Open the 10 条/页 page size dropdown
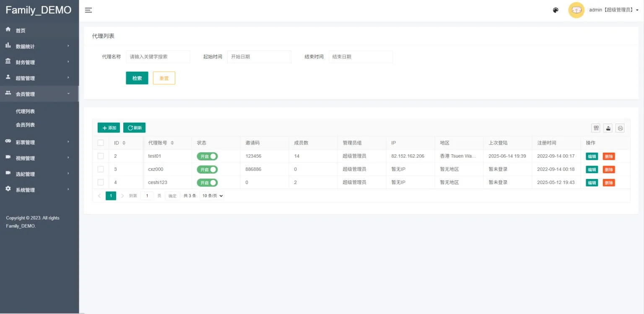Screen dimensions: 644x314 click(212, 196)
